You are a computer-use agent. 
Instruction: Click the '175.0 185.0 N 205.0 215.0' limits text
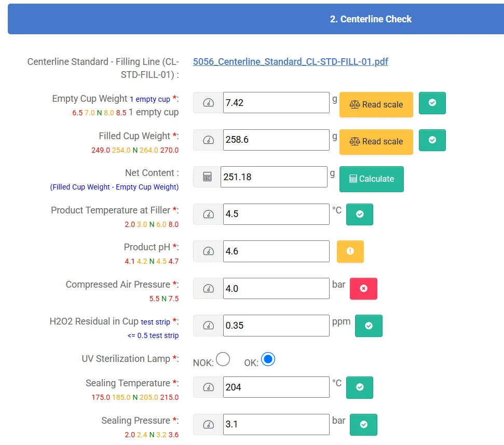pyautogui.click(x=135, y=397)
